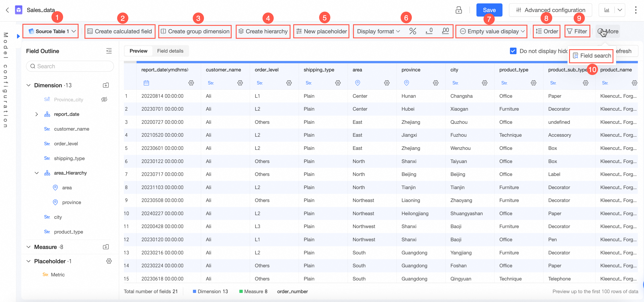
Task: Click the Field Outline search box
Action: [x=70, y=66]
